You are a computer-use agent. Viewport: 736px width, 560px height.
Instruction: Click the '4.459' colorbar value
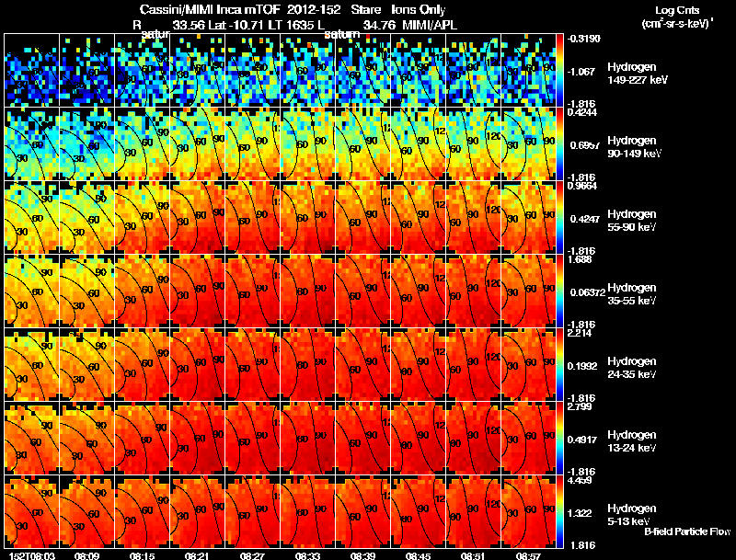click(580, 480)
